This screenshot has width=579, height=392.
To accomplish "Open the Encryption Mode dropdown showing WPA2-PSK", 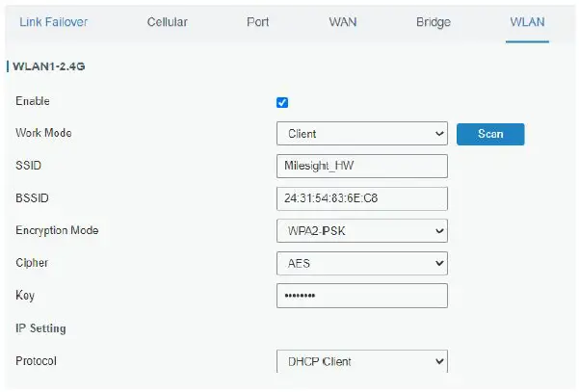I will [x=361, y=231].
